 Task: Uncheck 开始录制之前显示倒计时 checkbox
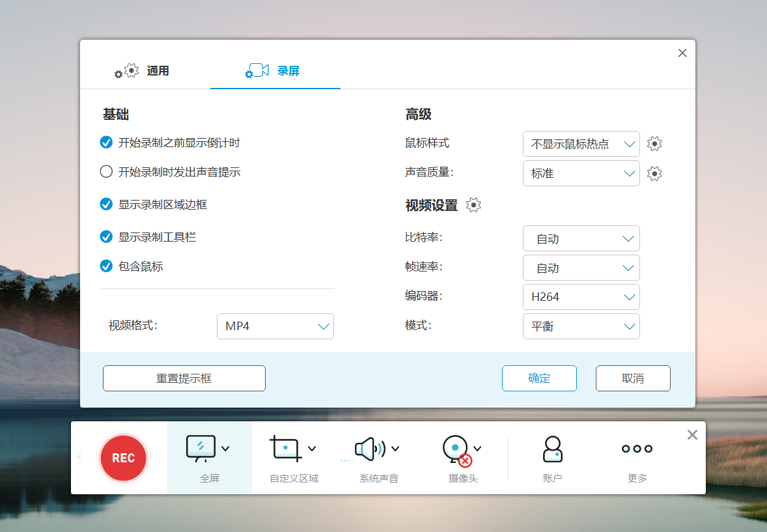[x=106, y=143]
